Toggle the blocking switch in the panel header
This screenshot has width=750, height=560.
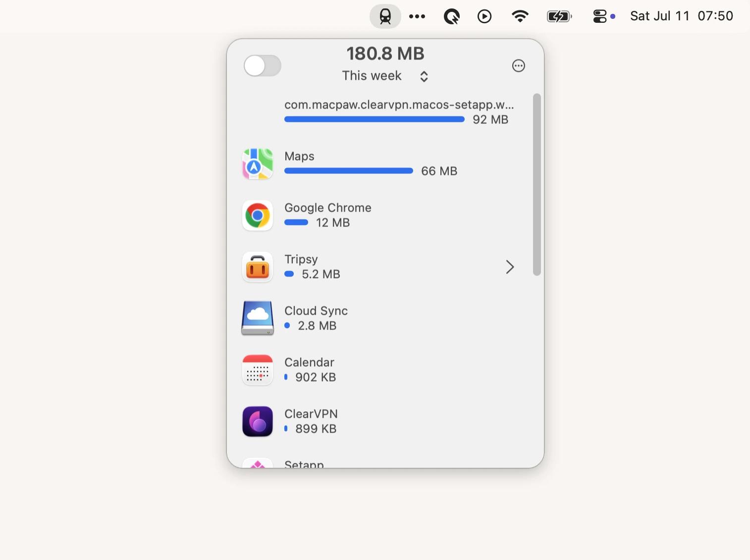(263, 65)
